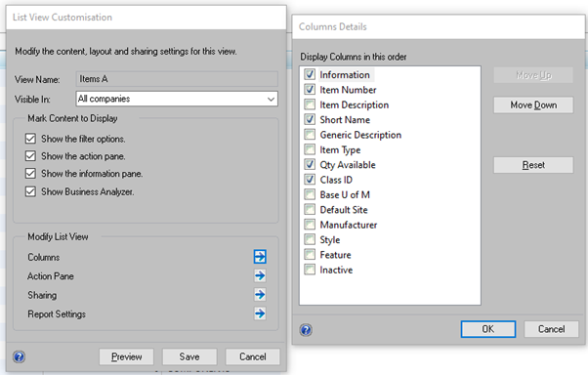Check the Generic Description column checkbox
Image resolution: width=588 pixels, height=375 pixels.
(310, 135)
